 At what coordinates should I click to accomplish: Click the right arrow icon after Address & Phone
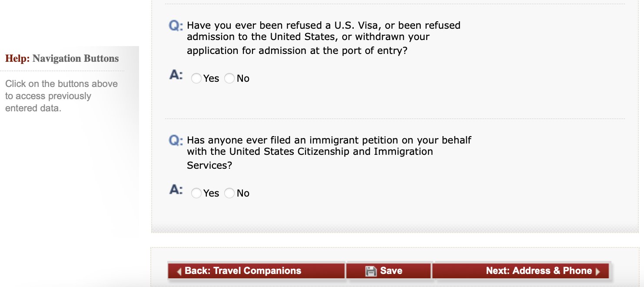598,271
